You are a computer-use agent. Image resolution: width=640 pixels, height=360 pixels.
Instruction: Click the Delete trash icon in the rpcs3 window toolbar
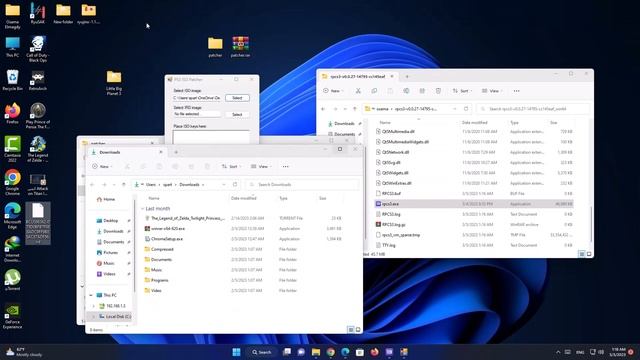coord(438,91)
